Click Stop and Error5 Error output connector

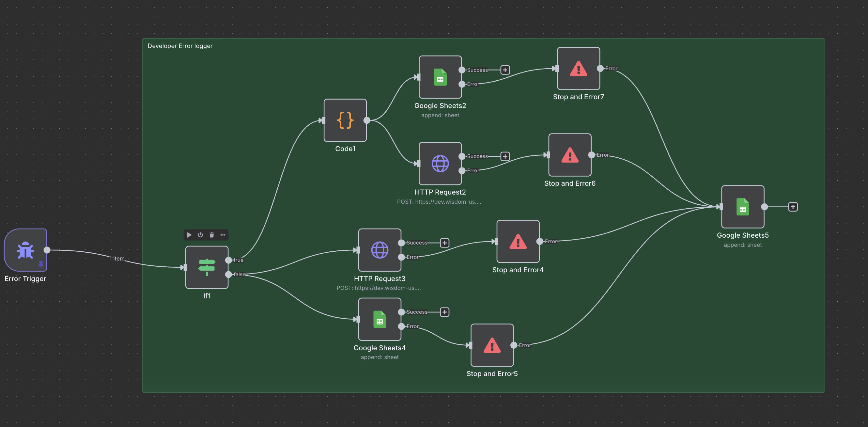pos(514,345)
